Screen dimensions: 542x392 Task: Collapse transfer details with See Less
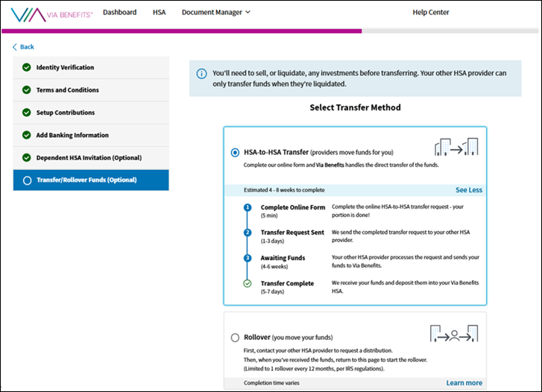click(x=469, y=190)
